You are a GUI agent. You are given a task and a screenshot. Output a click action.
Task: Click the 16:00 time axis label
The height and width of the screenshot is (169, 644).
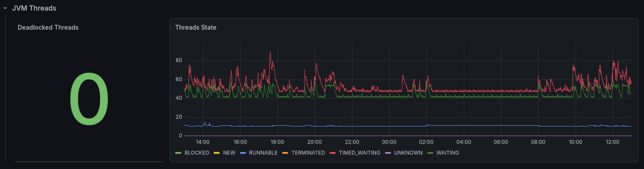(240, 142)
